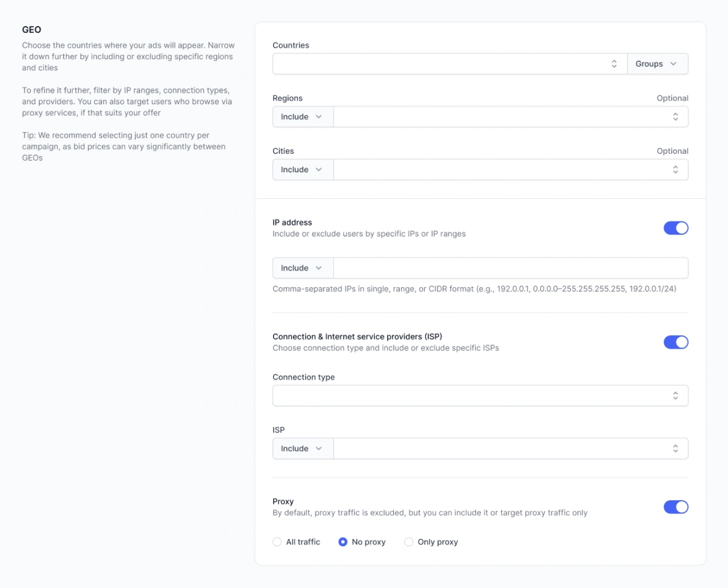Click the Cities field chevron icon
Screen dimensions: 728x588
coord(675,169)
